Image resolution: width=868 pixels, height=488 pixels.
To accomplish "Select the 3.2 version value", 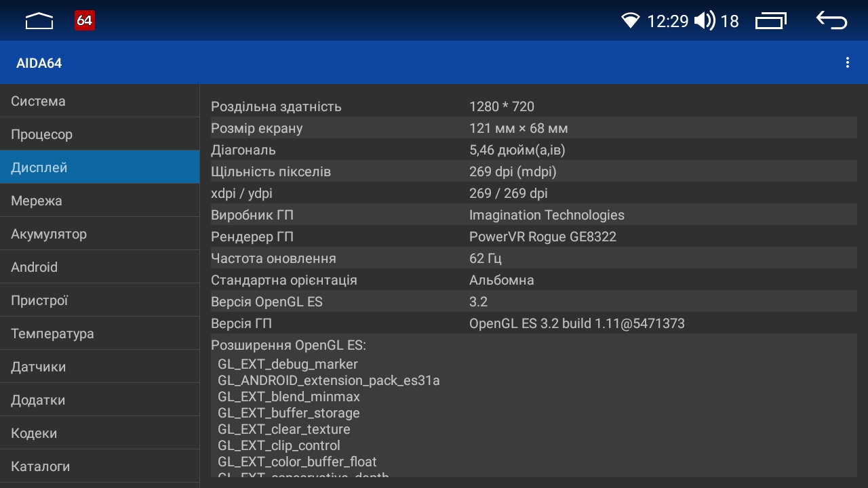I will tap(478, 302).
